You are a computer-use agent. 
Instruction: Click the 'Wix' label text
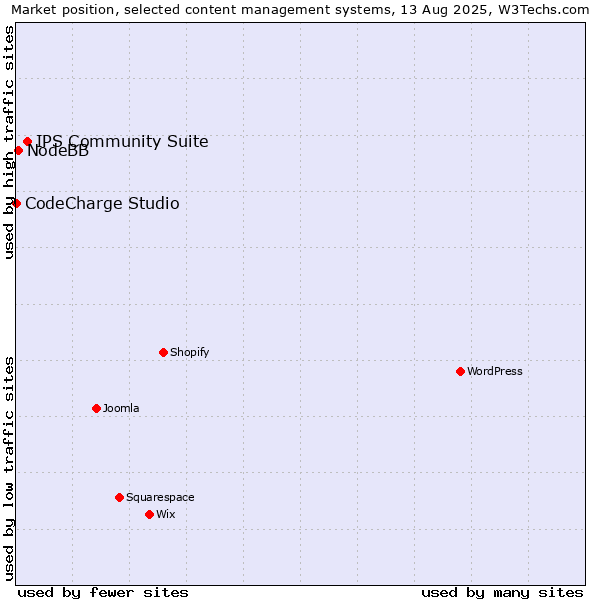(x=166, y=514)
